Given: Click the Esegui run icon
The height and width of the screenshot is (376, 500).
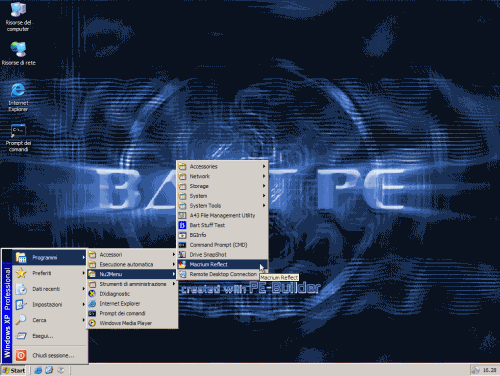Looking at the screenshot, I should click(x=21, y=336).
